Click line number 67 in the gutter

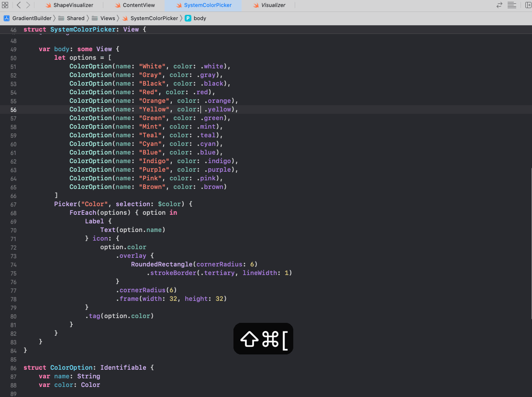[13, 204]
